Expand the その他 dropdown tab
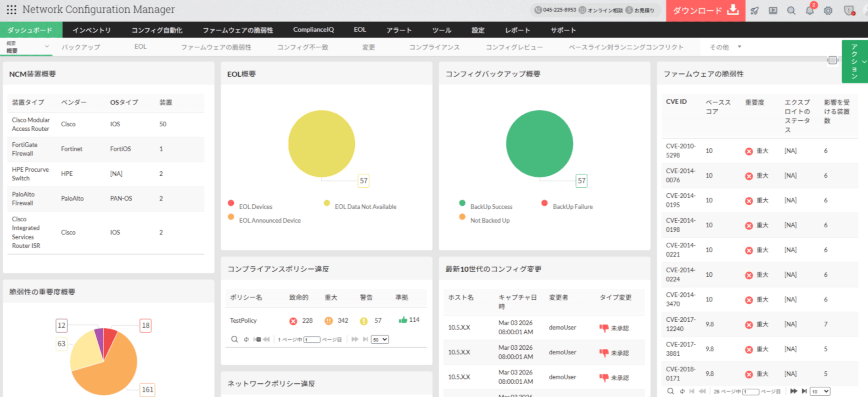 [725, 47]
